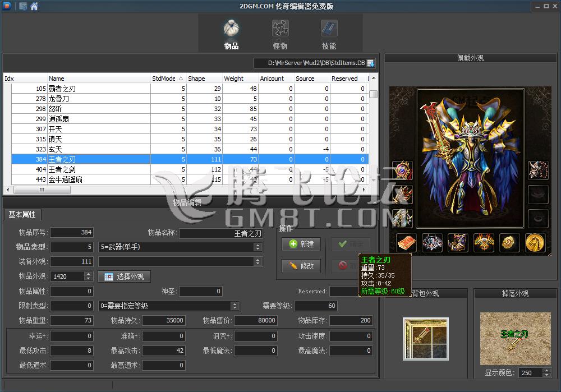Select the 怒斩 item row
Viewport: 561px width, 392px height.
point(190,109)
